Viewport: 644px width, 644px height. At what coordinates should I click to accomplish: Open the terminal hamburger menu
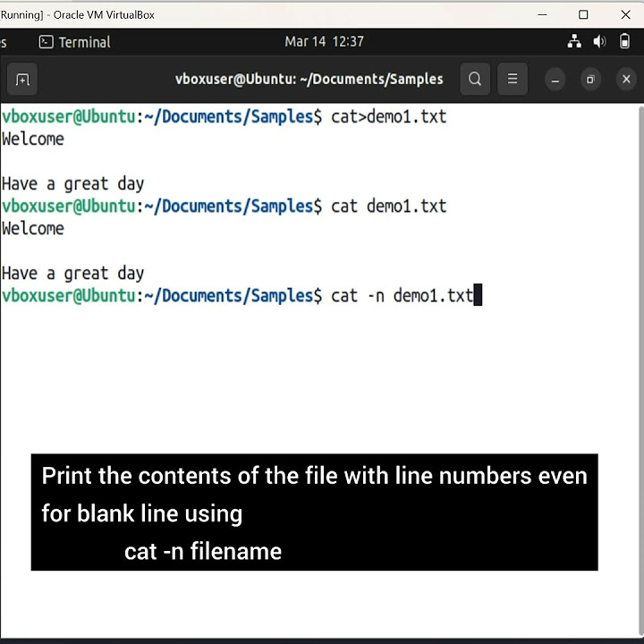coord(513,80)
